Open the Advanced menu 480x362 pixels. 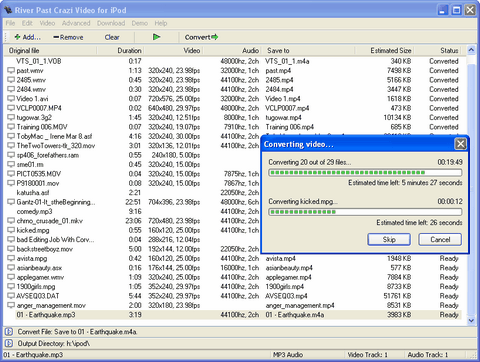coord(76,23)
